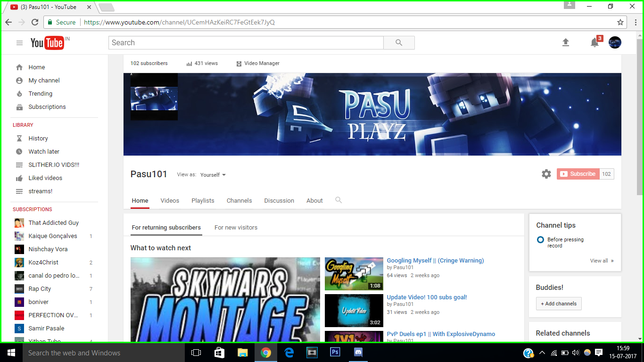Open channel settings gear icon
The width and height of the screenshot is (644, 362).
[546, 174]
